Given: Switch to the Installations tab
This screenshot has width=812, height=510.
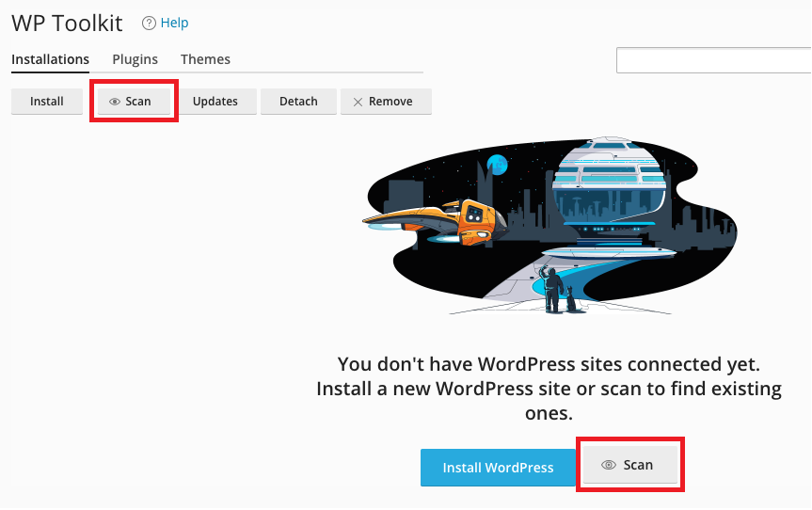Looking at the screenshot, I should (x=50, y=59).
